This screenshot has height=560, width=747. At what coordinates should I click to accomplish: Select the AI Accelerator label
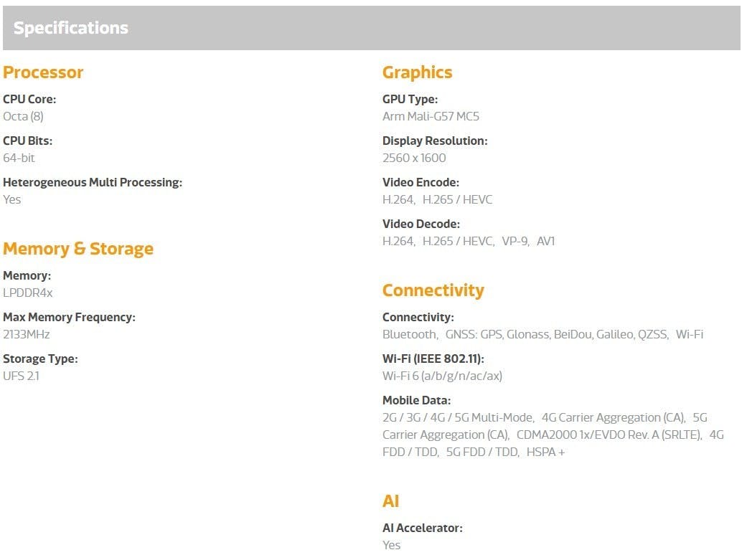pos(422,528)
